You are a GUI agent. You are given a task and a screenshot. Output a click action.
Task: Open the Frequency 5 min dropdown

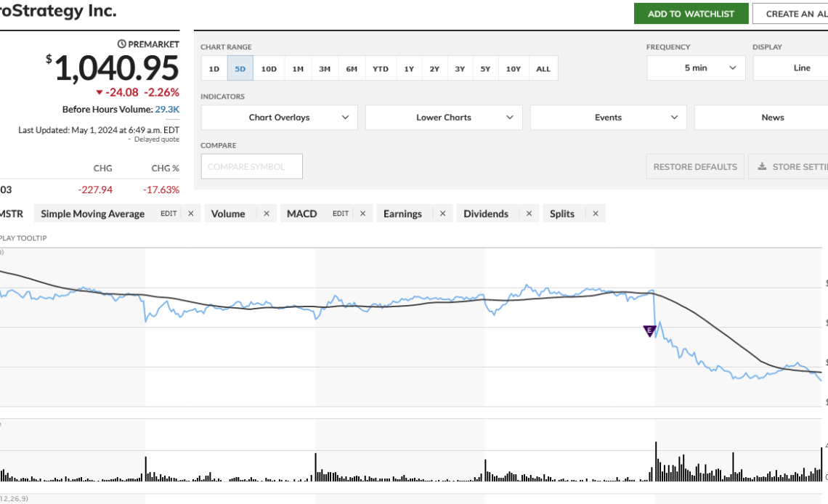click(696, 68)
